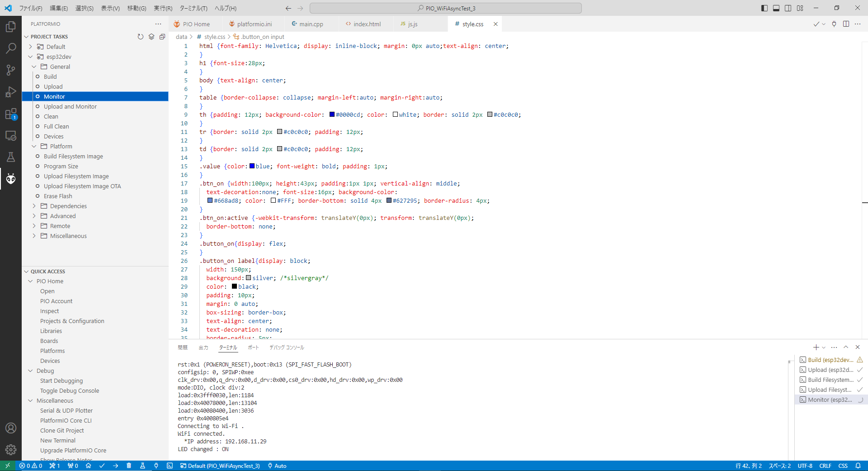Toggle the bottom panel visibility
The height and width of the screenshot is (471, 868).
(x=776, y=8)
